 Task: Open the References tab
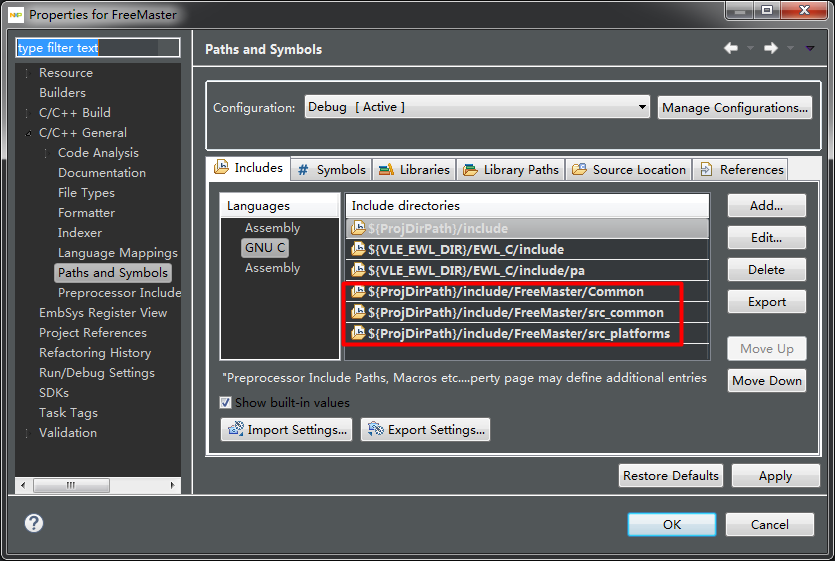click(x=741, y=170)
